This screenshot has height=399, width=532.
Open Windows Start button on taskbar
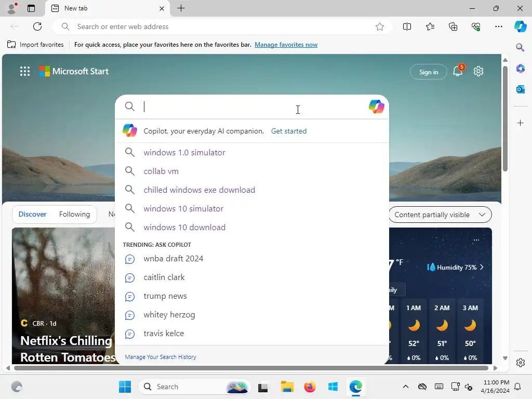point(125,387)
